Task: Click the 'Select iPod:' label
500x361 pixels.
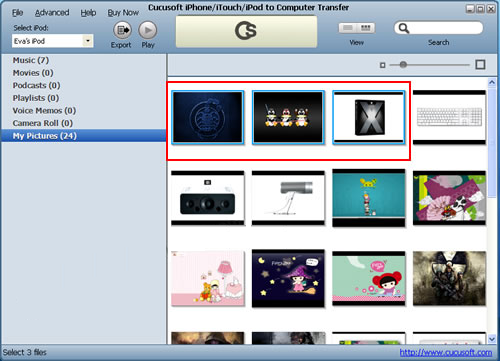Action: [x=31, y=28]
